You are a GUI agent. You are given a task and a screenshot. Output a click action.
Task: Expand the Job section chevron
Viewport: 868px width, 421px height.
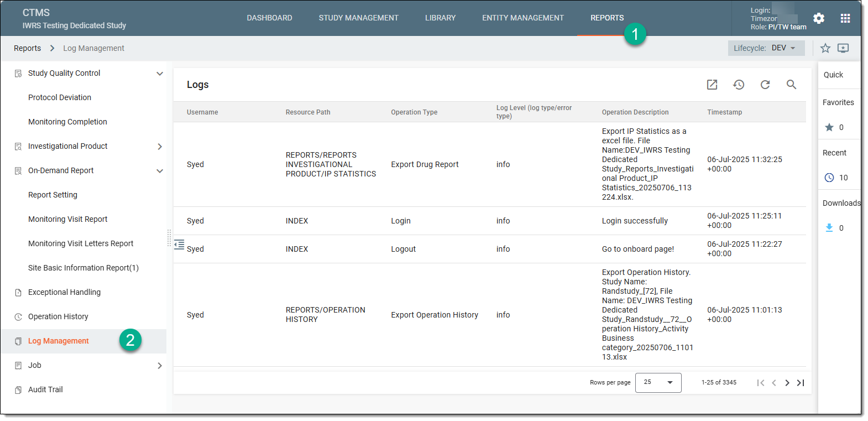(160, 365)
